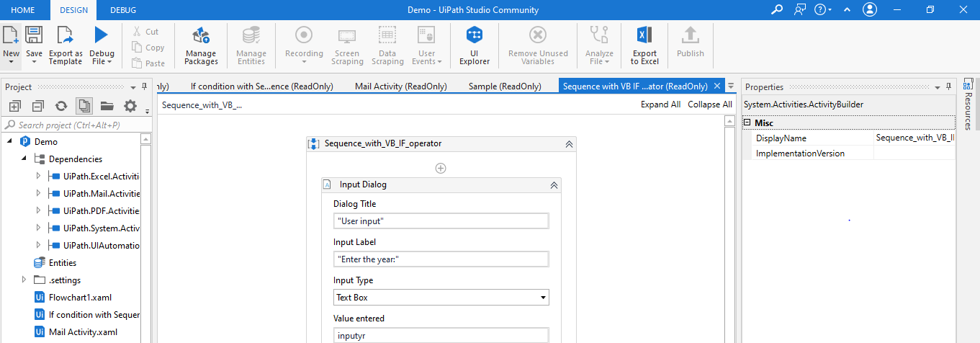
Task: Toggle Show All Files in Project panel
Action: (x=84, y=106)
